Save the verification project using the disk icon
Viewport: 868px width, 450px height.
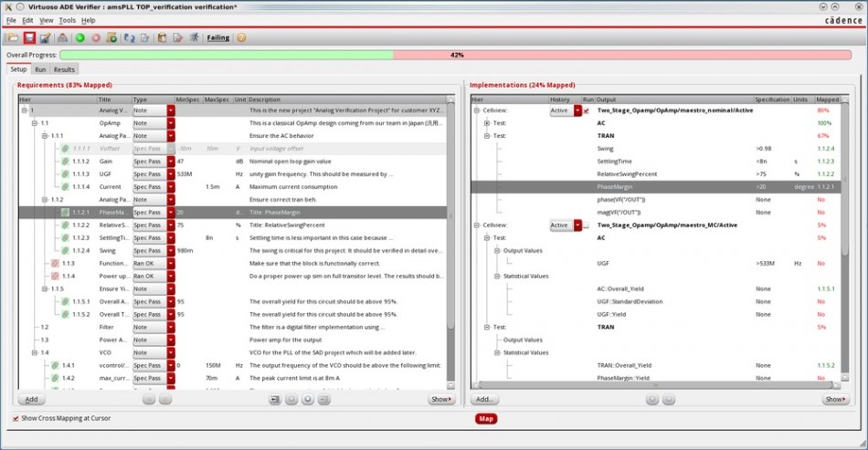29,38
